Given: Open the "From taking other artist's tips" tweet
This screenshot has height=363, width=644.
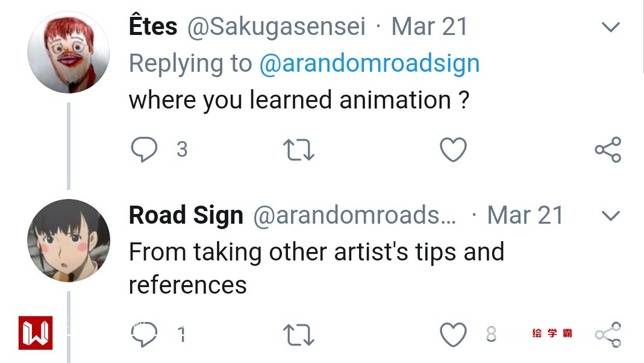Looking at the screenshot, I should pos(316,267).
